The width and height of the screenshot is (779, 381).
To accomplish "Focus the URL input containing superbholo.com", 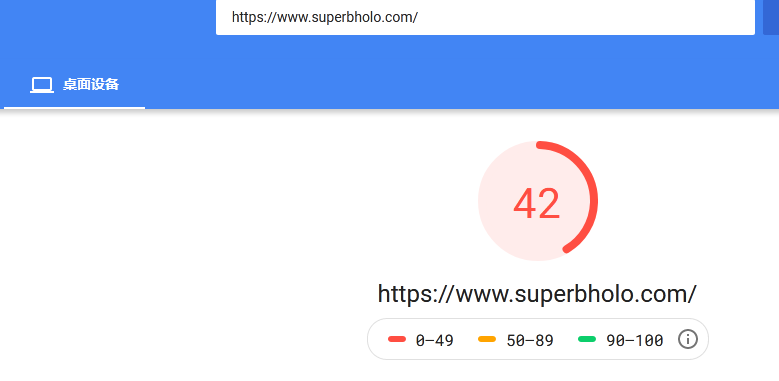I will click(x=485, y=17).
